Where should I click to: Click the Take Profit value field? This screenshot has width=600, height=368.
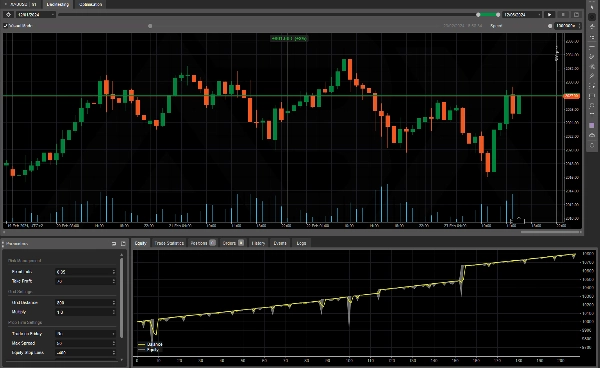click(85, 281)
